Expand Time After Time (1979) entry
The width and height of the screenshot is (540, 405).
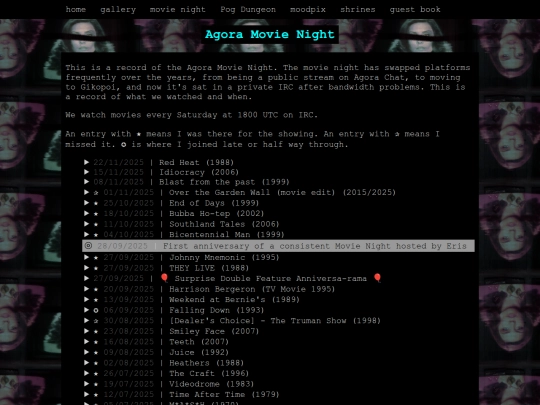tap(87, 394)
